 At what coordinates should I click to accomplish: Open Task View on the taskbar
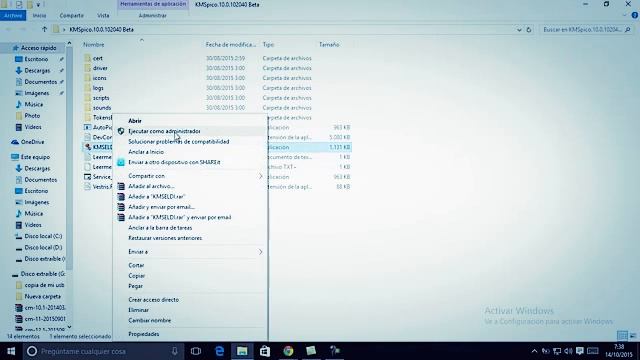[196, 351]
